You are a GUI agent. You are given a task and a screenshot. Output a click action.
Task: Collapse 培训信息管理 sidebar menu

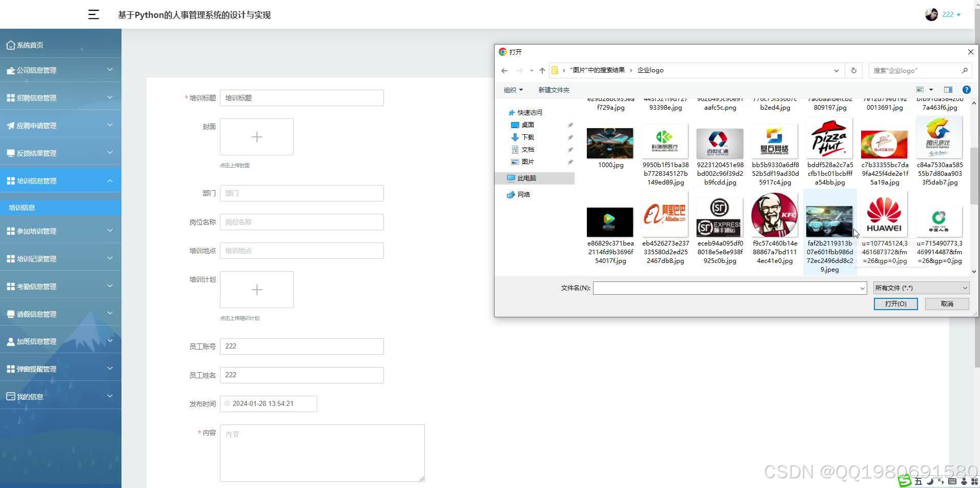[x=60, y=181]
